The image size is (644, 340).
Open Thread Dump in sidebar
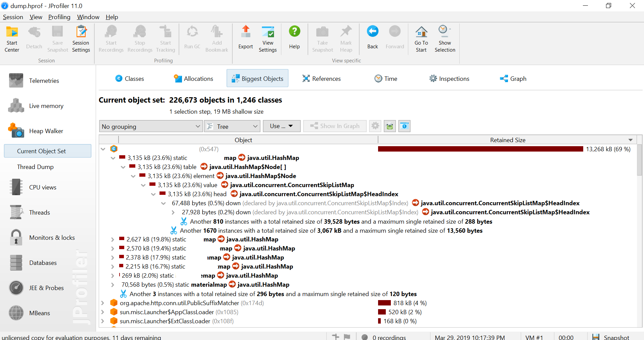coord(35,167)
